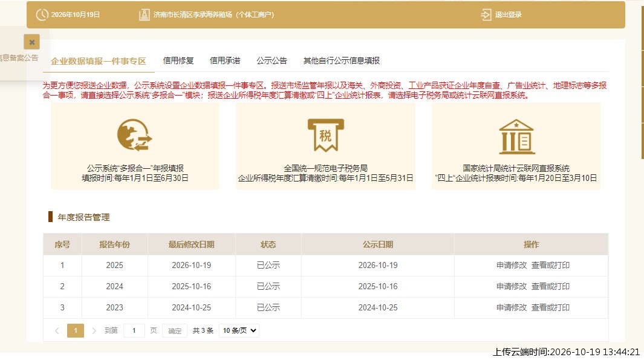
Task: Click the 报告年份 column header
Action: [114, 244]
